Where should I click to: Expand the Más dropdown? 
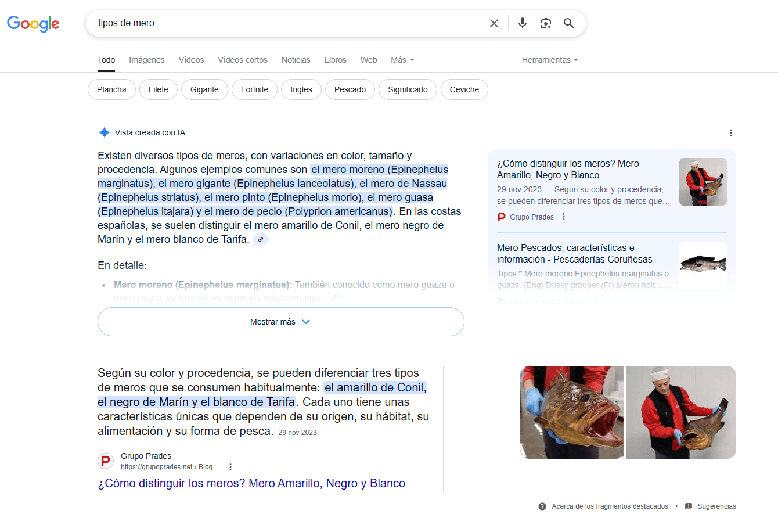tap(402, 60)
